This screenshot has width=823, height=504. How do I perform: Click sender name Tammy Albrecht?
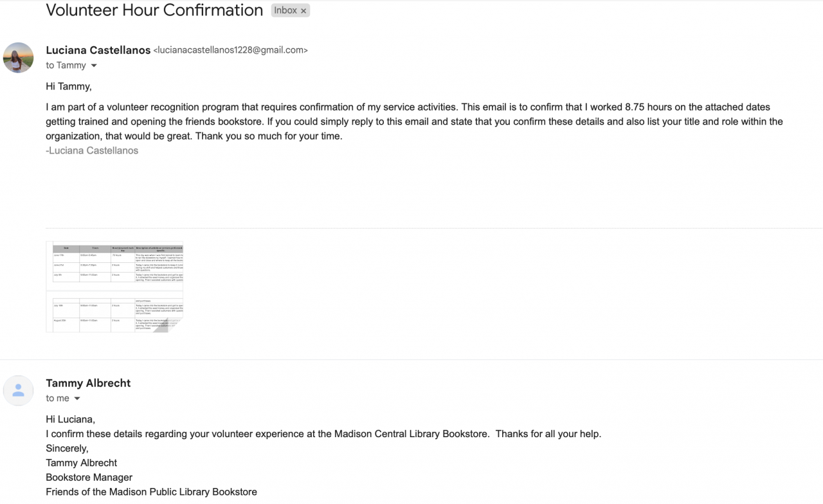pos(88,383)
